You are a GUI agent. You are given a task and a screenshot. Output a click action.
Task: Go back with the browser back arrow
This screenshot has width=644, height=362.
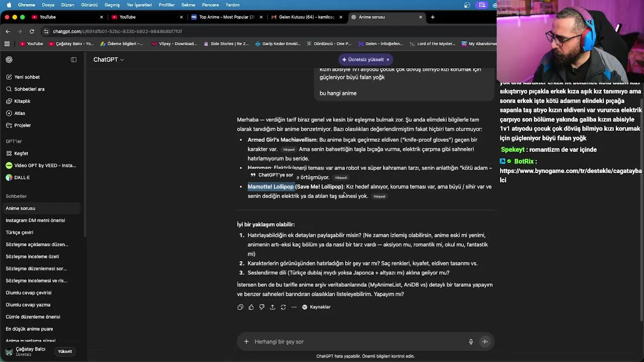(8, 31)
